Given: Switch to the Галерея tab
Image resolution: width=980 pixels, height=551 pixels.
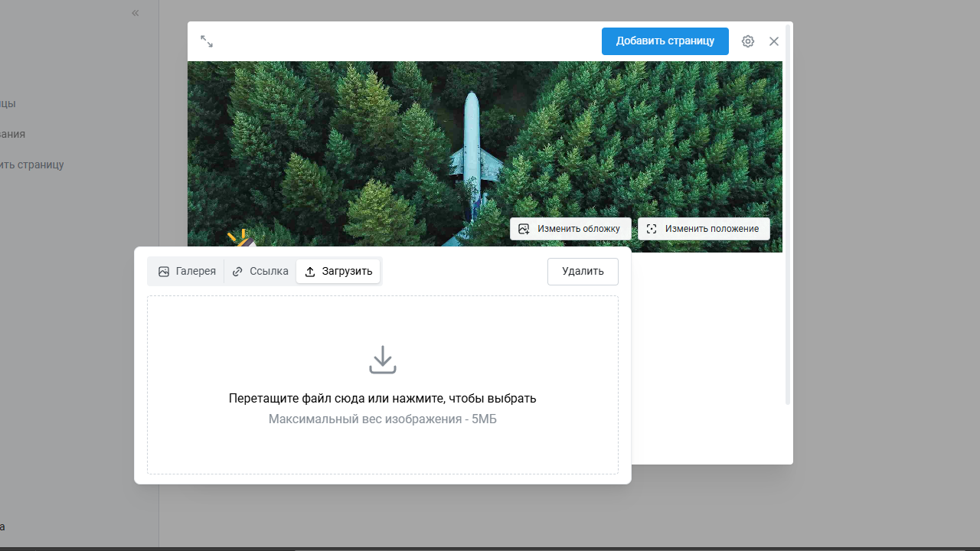Looking at the screenshot, I should coord(187,272).
